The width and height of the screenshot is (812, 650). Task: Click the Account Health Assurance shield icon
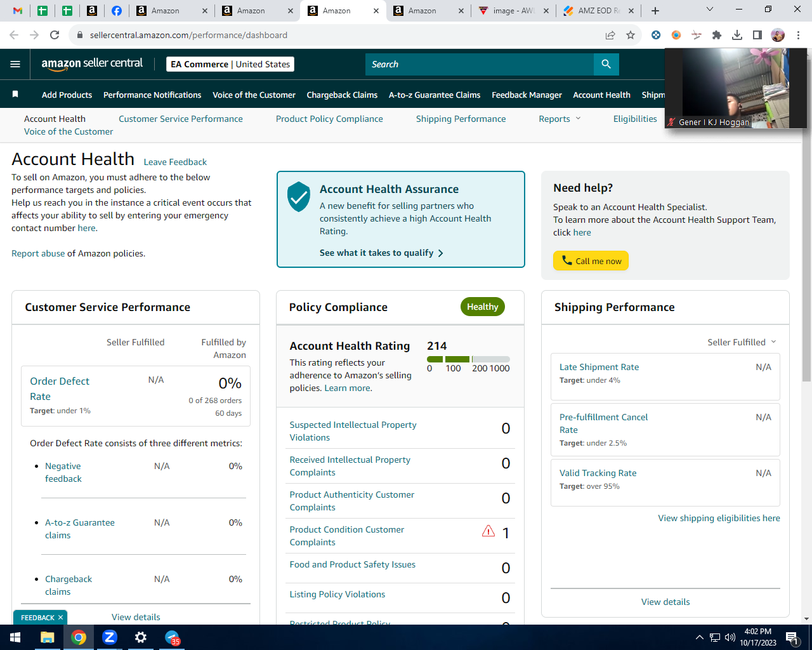point(299,197)
